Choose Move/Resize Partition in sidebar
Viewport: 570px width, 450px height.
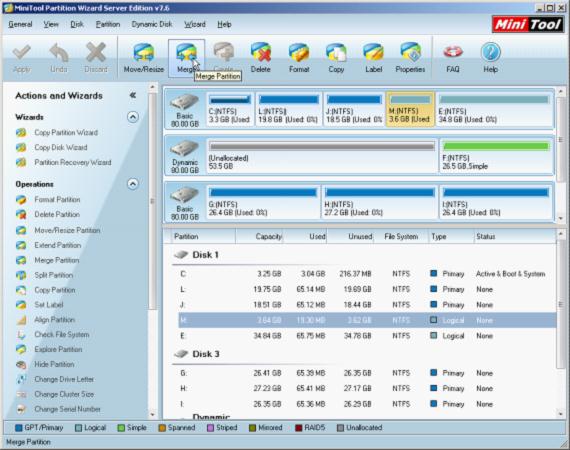67,230
